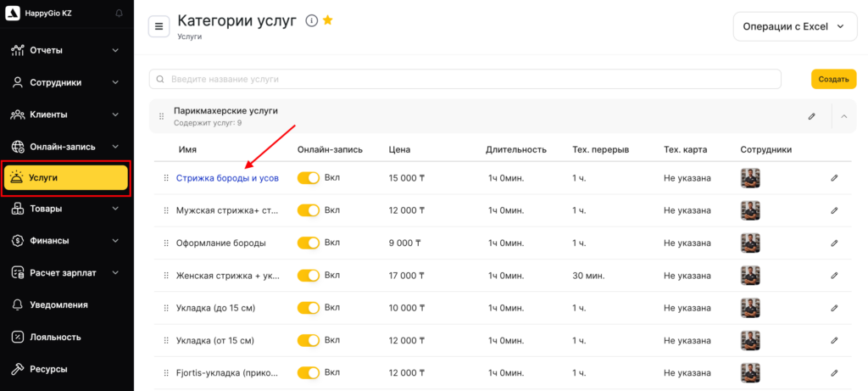Screen dimensions: 868x391
Task: Click the drag handle of the Оформление бороды row
Action: 166,243
